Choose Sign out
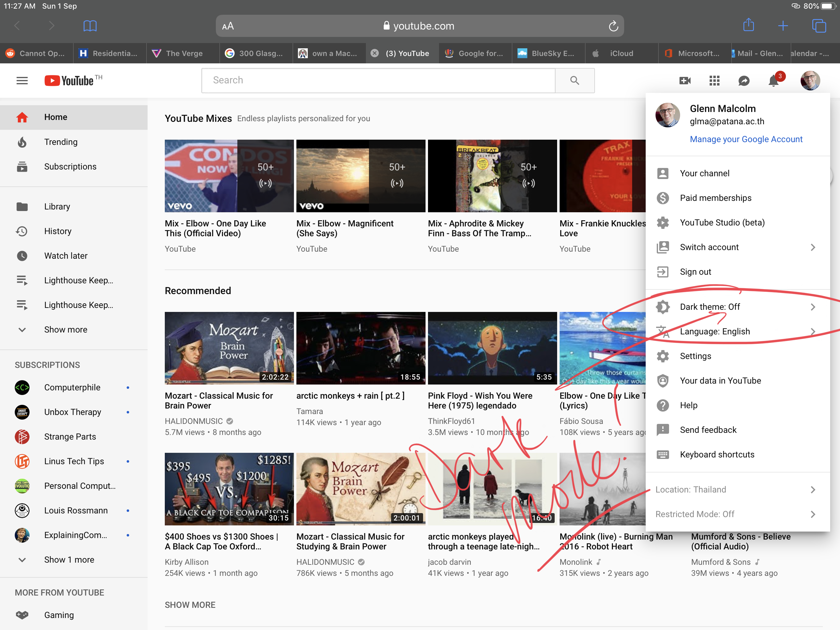 (738, 272)
